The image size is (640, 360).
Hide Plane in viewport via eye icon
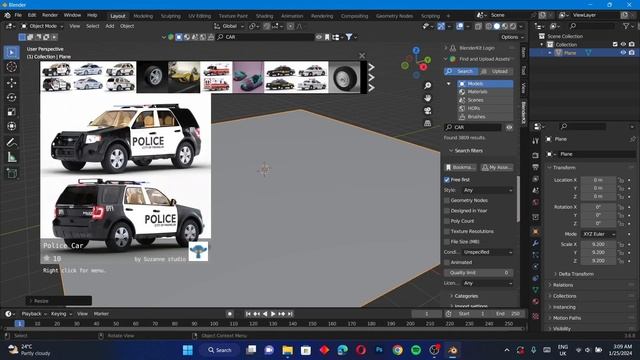tap(623, 53)
